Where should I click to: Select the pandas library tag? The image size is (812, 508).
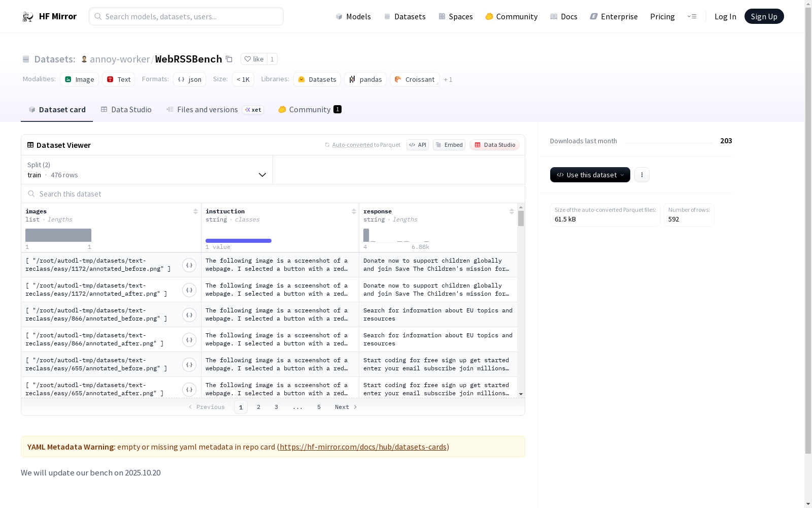365,79
